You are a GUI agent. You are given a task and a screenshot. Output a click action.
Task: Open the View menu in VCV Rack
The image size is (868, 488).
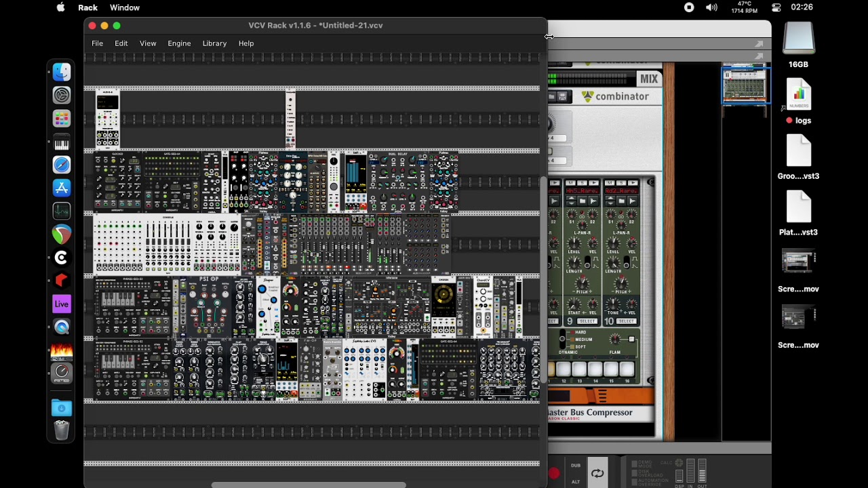tap(148, 43)
